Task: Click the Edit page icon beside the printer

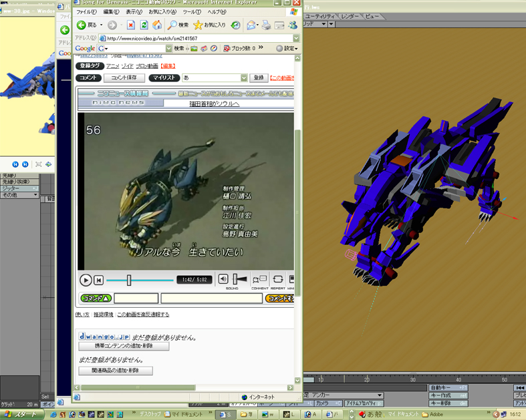Action: [x=279, y=25]
